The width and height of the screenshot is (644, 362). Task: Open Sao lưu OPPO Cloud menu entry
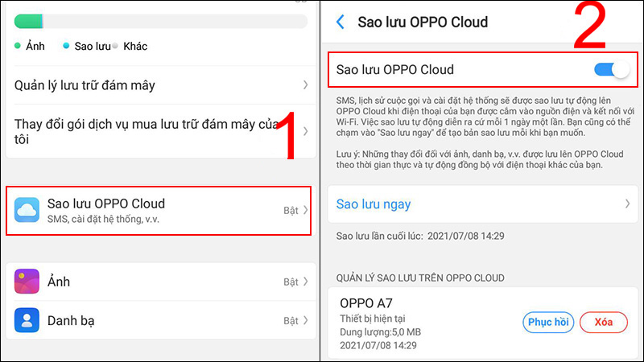pos(159,211)
